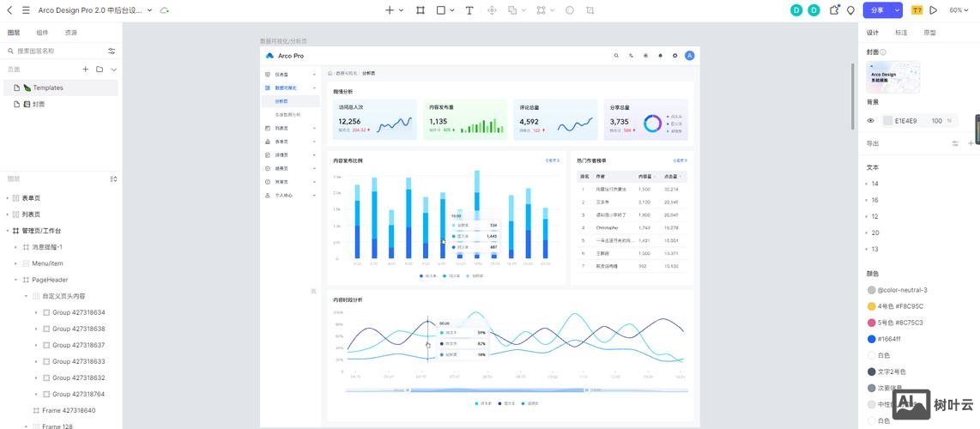Click the back arrow in top-left
This screenshot has height=429, width=980.
tap(10, 10)
